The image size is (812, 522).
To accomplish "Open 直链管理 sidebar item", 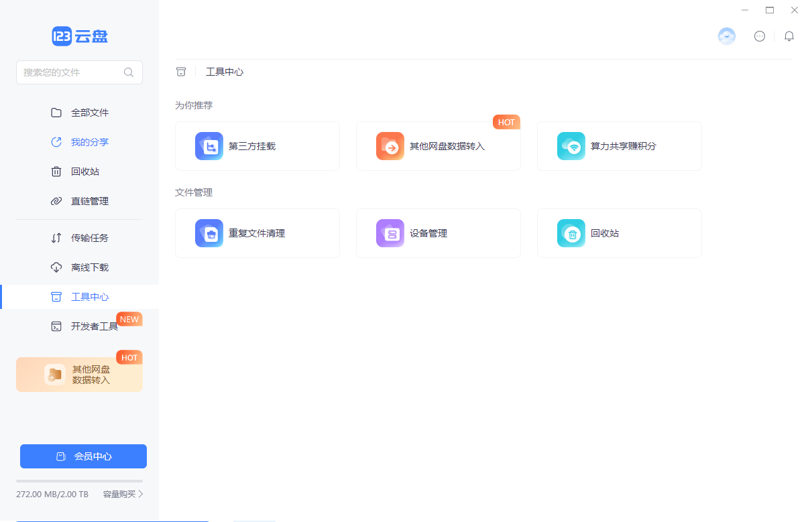I will pos(89,201).
